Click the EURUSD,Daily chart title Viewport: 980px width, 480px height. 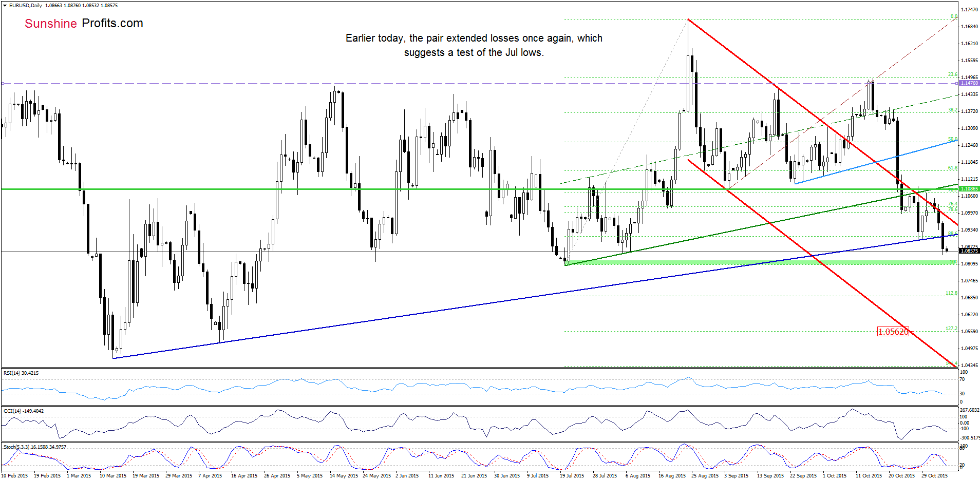point(26,6)
